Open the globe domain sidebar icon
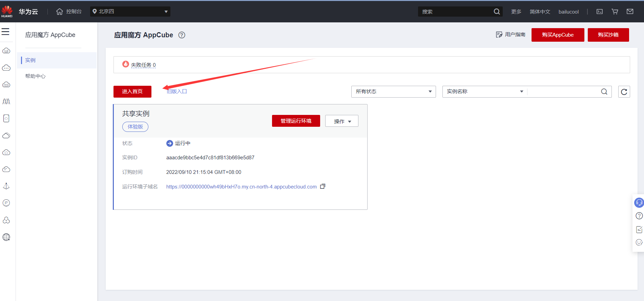644x301 pixels. pyautogui.click(x=6, y=237)
